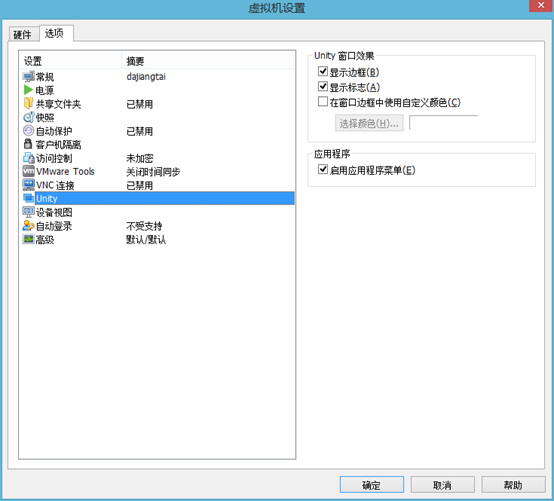
Task: Click the 访问控制 lock-document icon
Action: [x=29, y=158]
